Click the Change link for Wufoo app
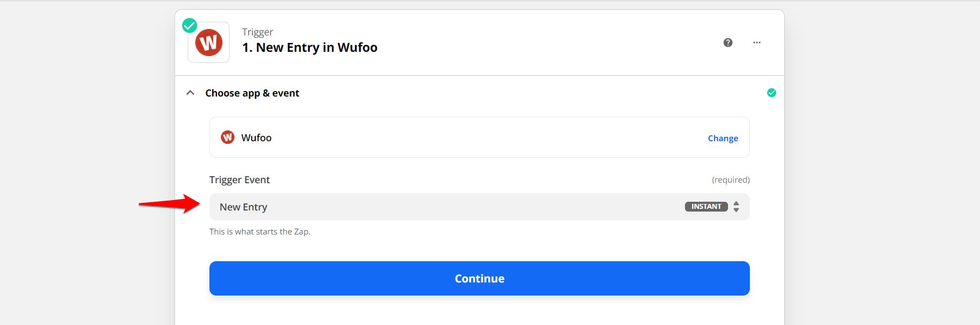980x325 pixels. click(x=723, y=139)
